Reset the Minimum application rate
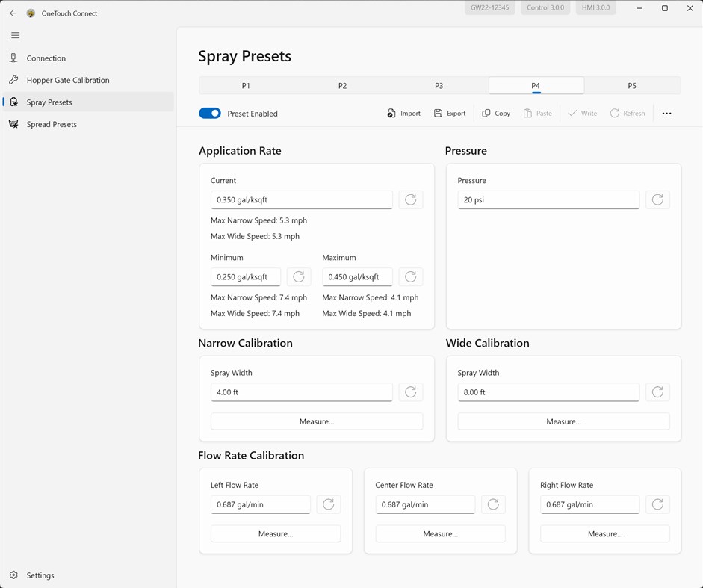 [299, 276]
